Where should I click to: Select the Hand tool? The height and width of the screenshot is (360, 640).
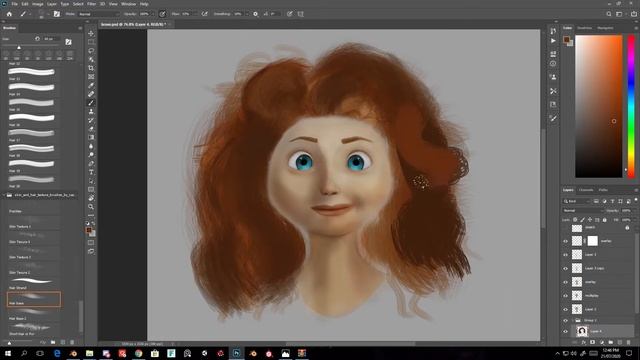[x=91, y=198]
